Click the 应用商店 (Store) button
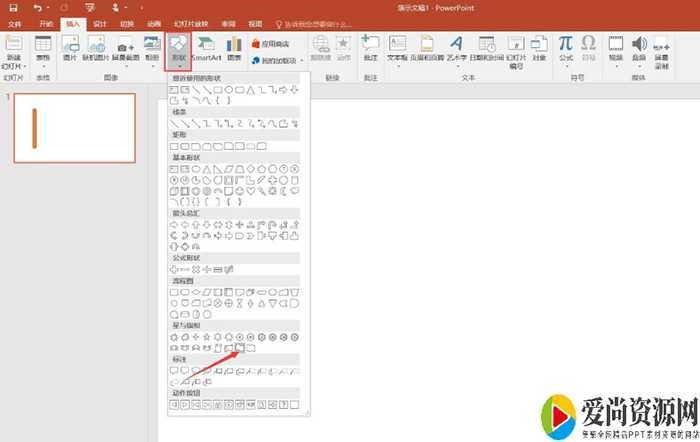This screenshot has height=442, width=700. point(273,44)
